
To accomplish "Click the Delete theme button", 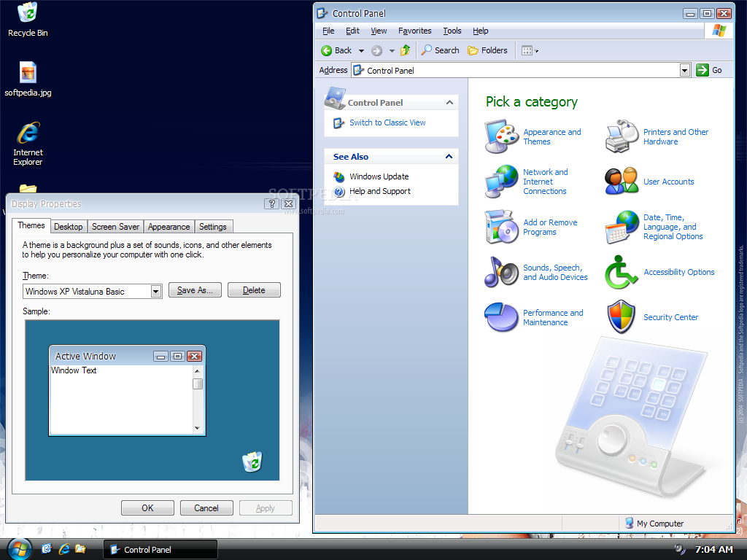I will (254, 290).
